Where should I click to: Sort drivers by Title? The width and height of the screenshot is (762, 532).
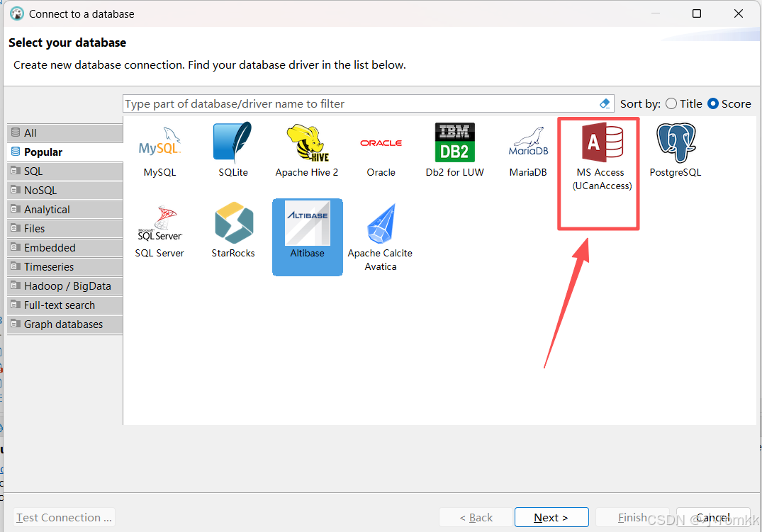(x=684, y=103)
